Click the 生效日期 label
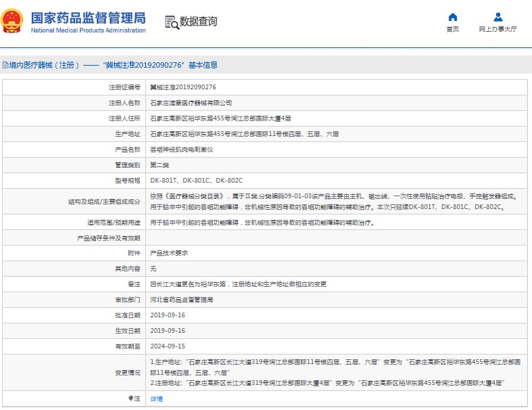Screen dimensions: 532x410 click(x=128, y=331)
